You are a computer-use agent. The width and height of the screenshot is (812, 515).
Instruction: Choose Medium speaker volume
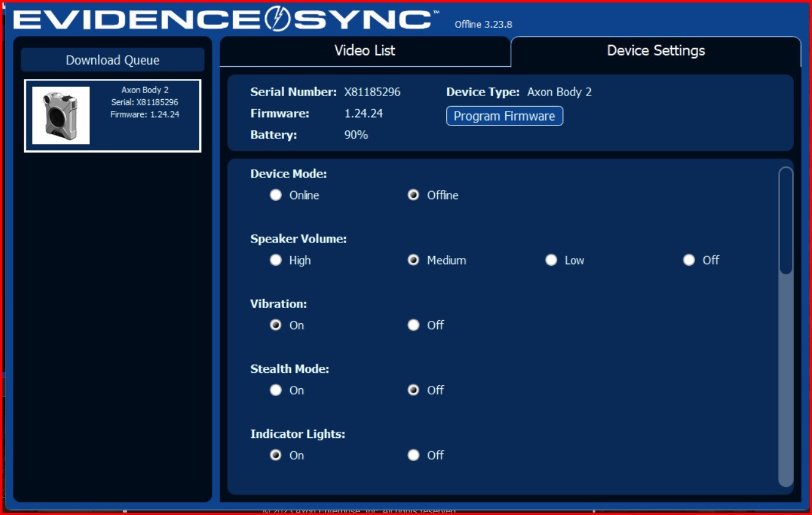pos(414,260)
